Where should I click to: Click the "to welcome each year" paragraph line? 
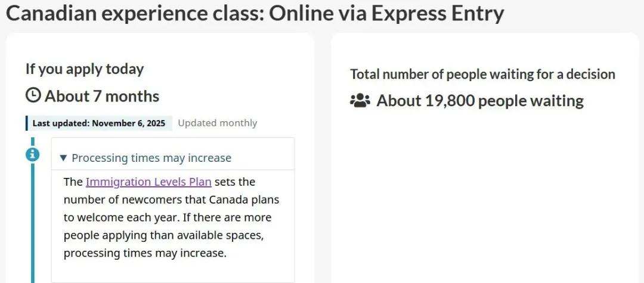click(x=167, y=217)
